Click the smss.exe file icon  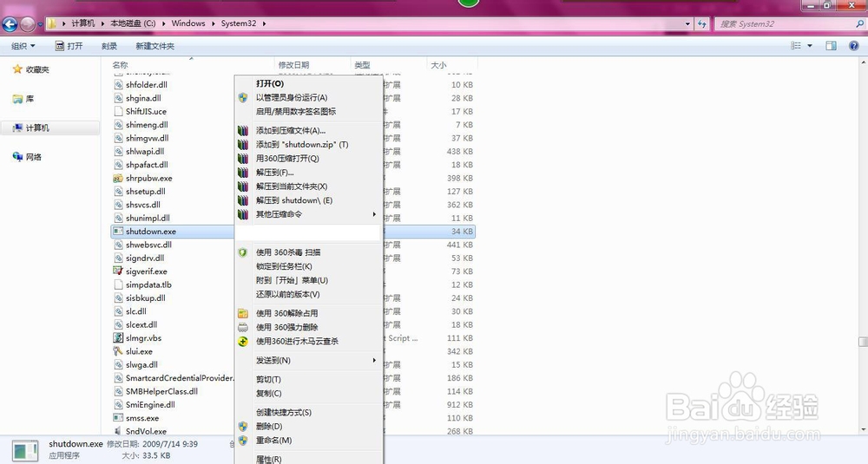(x=118, y=418)
